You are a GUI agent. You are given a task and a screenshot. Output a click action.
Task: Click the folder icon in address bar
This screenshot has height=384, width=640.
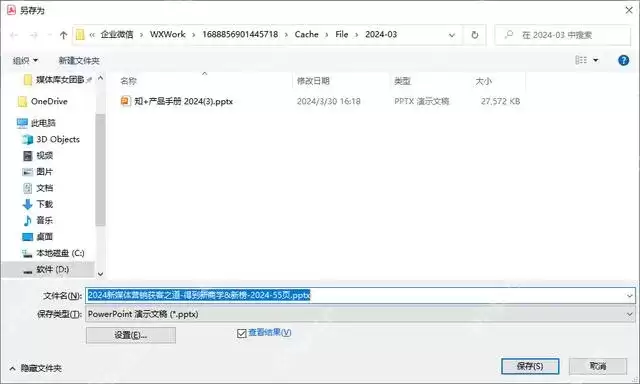[80, 35]
